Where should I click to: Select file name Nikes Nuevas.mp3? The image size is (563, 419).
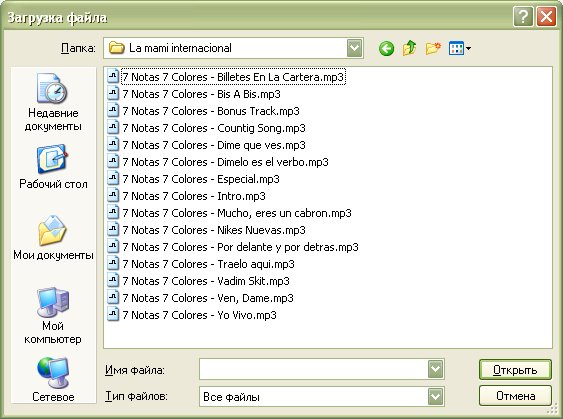[x=214, y=230]
